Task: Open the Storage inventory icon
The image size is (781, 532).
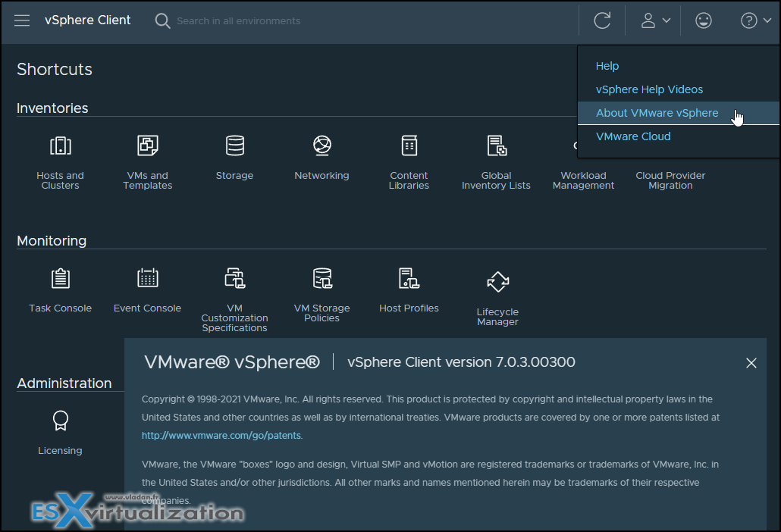Action: click(234, 146)
